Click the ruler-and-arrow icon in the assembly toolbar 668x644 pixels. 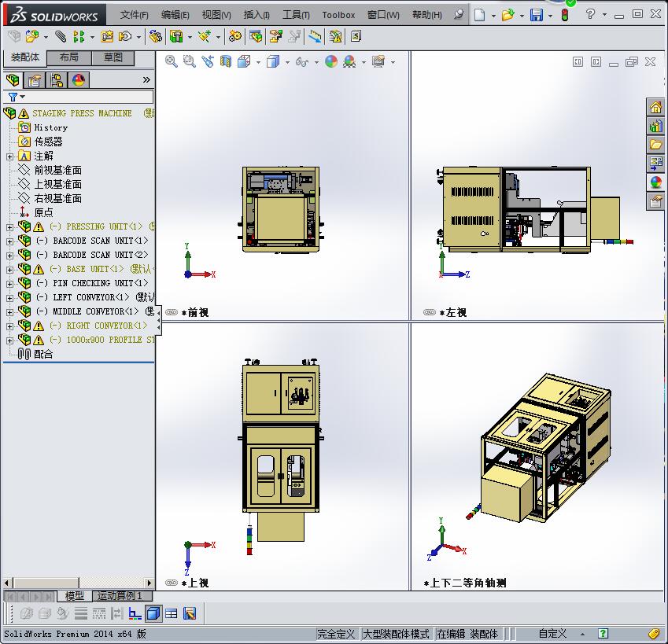(x=315, y=37)
